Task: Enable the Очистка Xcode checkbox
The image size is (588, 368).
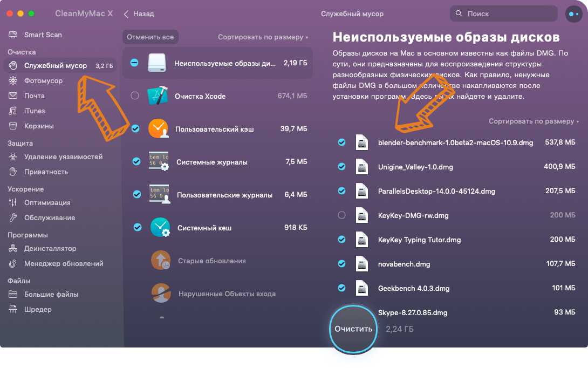Action: tap(135, 96)
